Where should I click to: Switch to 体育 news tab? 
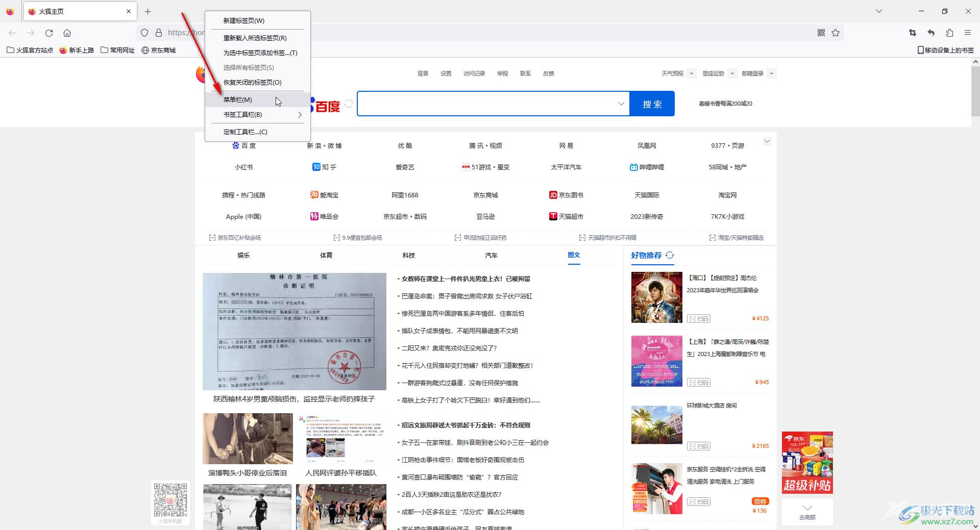pyautogui.click(x=326, y=255)
